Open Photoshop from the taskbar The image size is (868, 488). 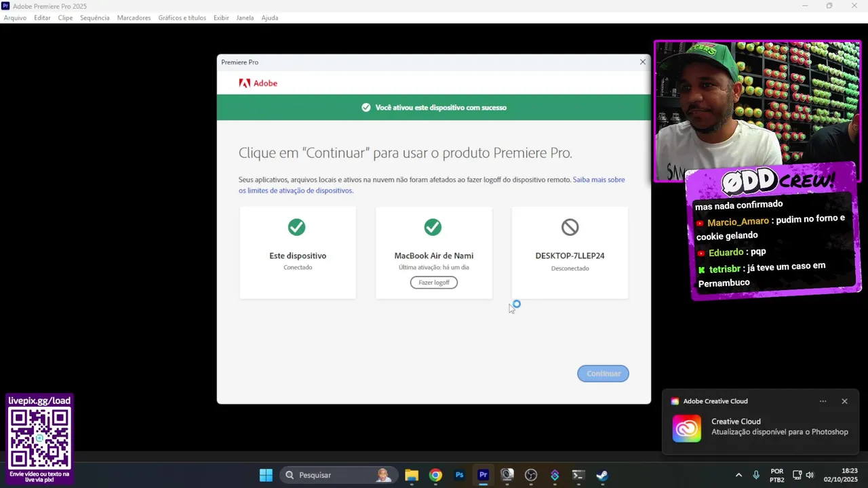tap(459, 475)
